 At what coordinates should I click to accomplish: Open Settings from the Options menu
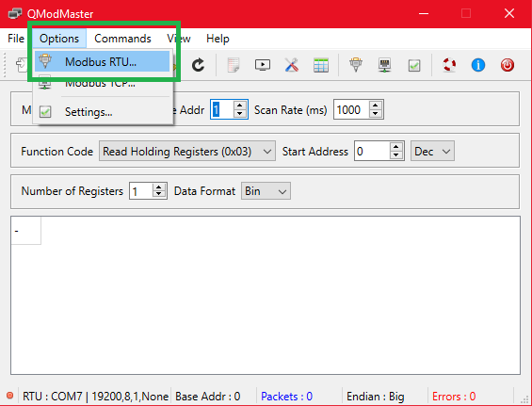[102, 112]
